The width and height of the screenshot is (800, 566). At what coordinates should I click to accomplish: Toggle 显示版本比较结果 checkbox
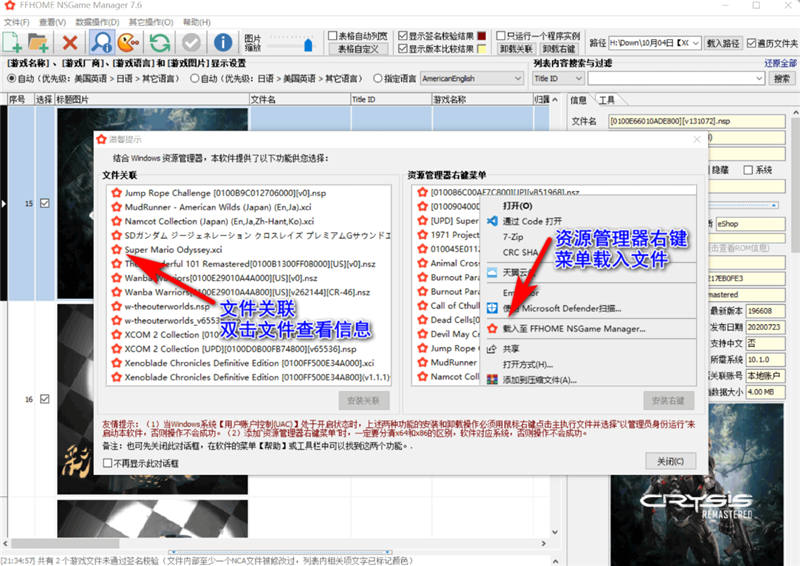pos(403,48)
